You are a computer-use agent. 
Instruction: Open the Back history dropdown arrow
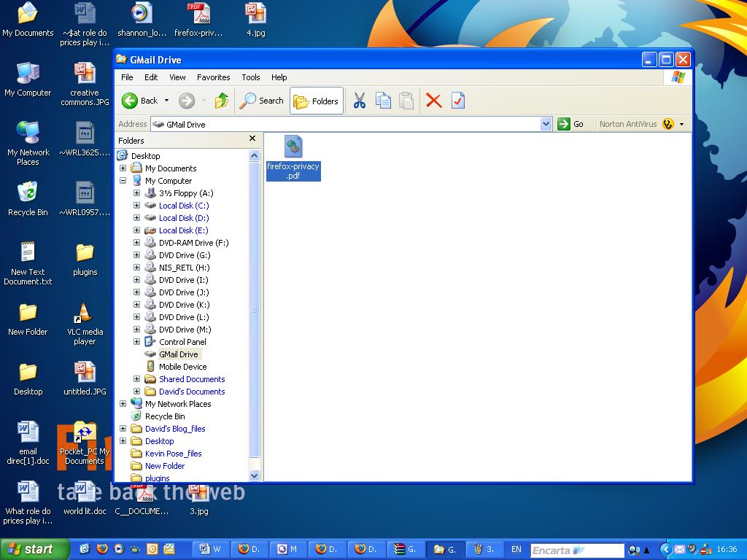pyautogui.click(x=166, y=101)
